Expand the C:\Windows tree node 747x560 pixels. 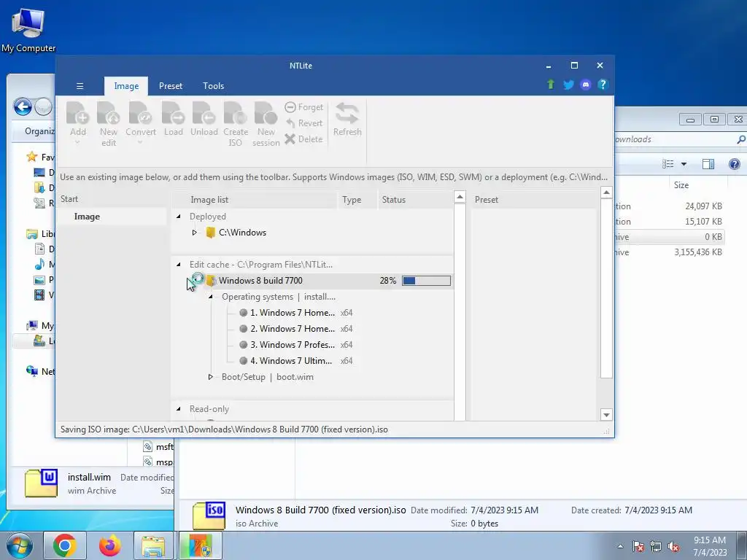click(x=194, y=233)
